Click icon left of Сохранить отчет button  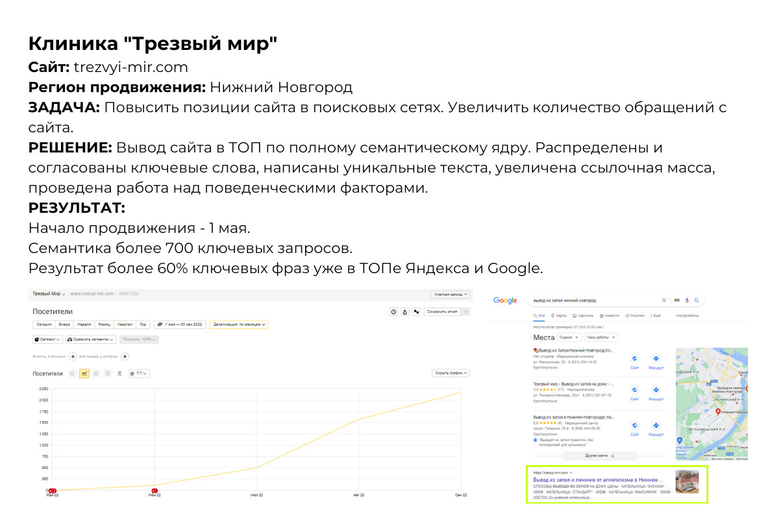pyautogui.click(x=416, y=311)
